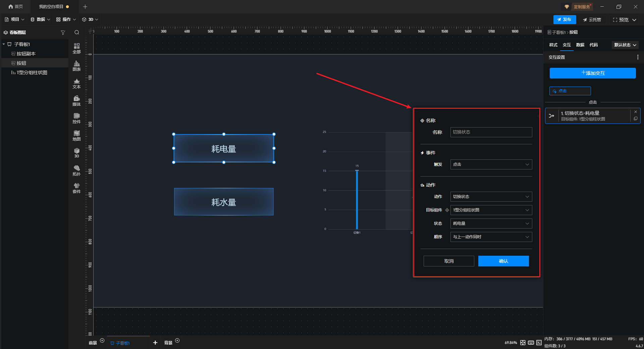Click the layer filter funnel icon
644x349 pixels.
[63, 33]
